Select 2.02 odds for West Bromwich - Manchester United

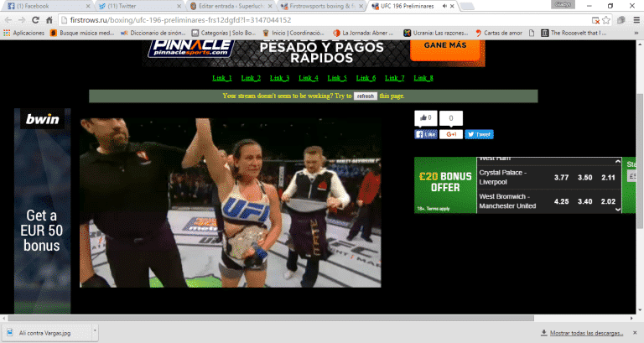[608, 201]
